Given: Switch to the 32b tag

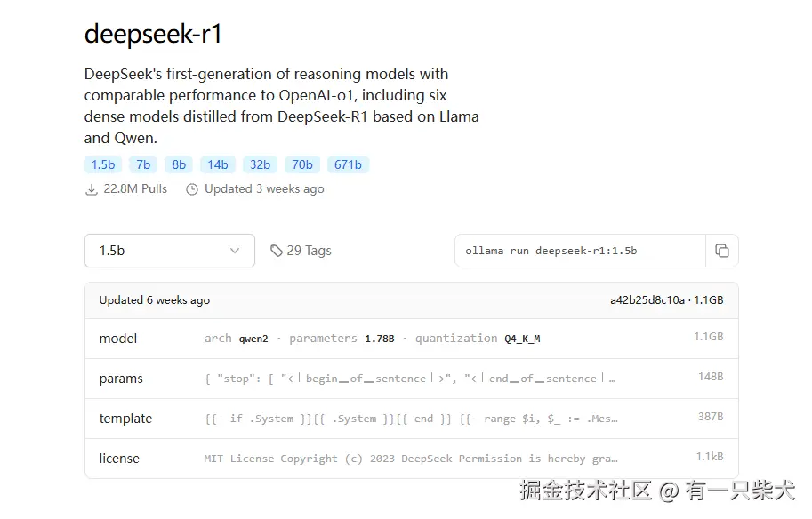Looking at the screenshot, I should coord(260,164).
